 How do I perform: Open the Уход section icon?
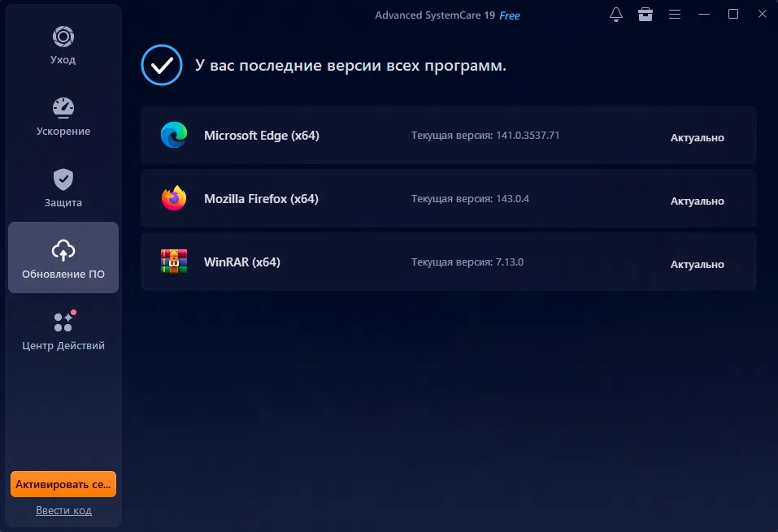pos(63,37)
